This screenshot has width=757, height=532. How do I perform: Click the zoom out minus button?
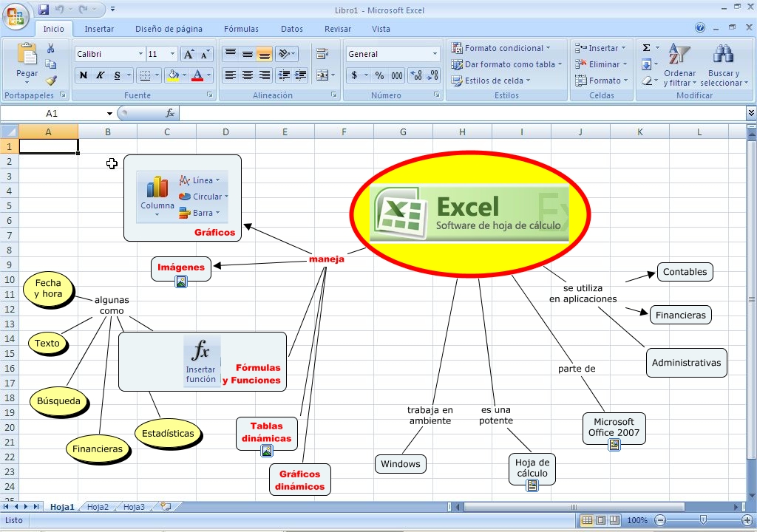tap(660, 520)
